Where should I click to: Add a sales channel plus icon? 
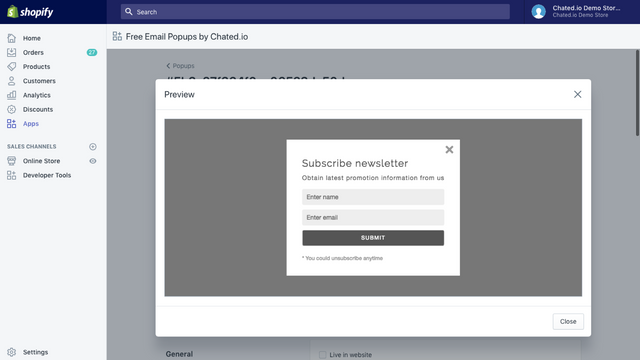point(93,147)
